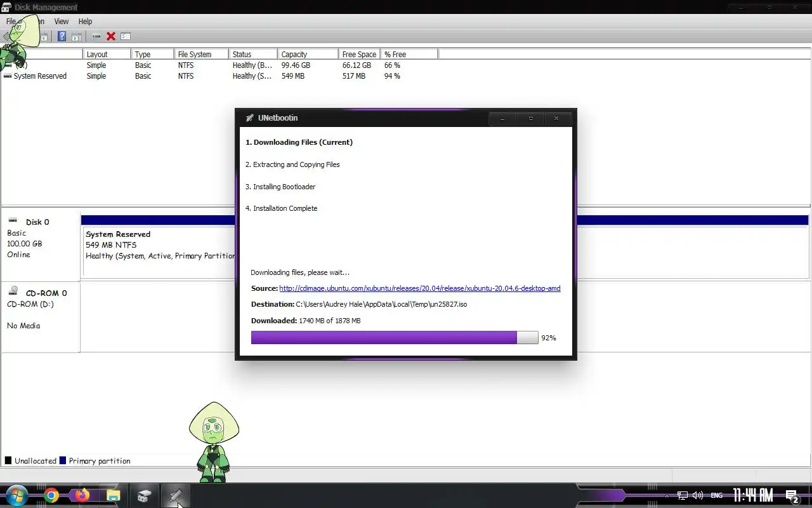Click the UNetbootin title bar icon

(x=249, y=118)
